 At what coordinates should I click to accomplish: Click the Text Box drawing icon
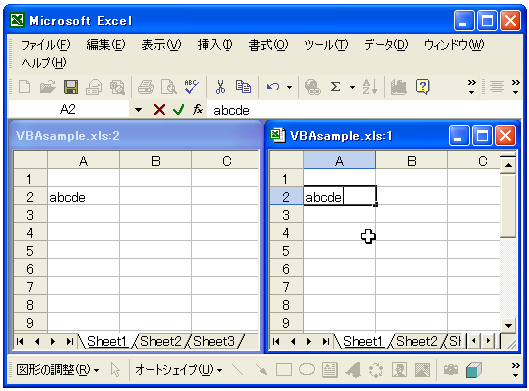pos(330,370)
